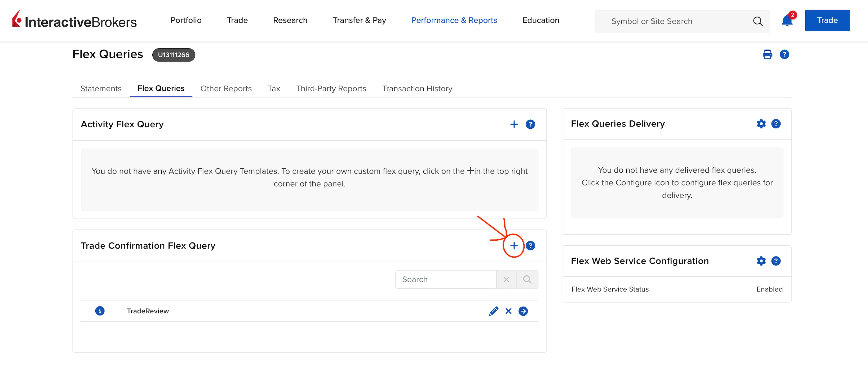Switch to Other Reports tab
The image size is (868, 373).
(x=226, y=88)
